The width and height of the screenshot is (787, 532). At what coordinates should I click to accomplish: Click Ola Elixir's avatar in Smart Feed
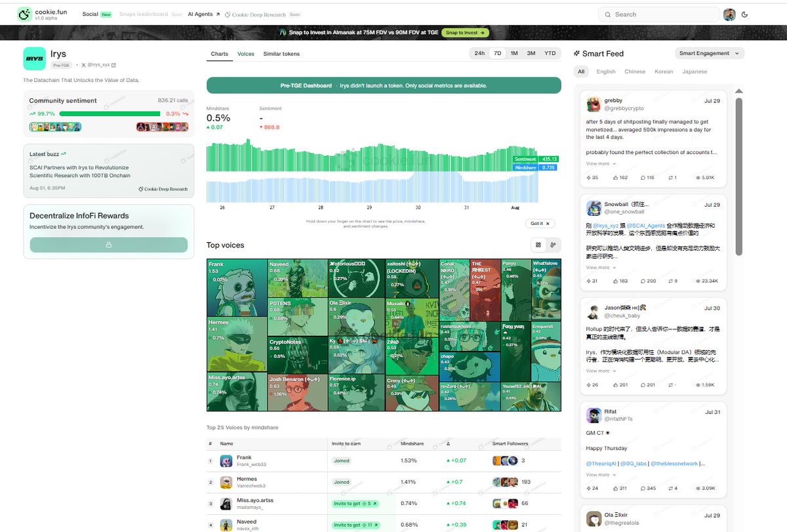[594, 518]
